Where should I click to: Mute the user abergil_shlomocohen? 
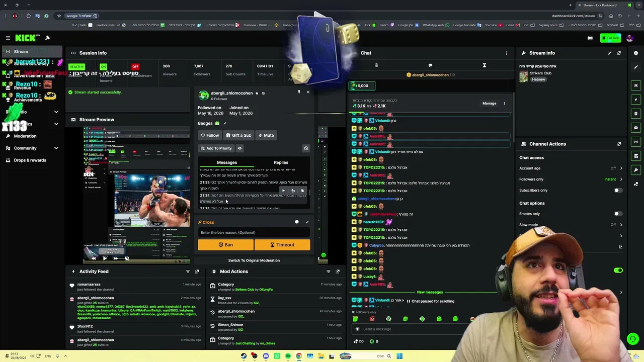266,135
